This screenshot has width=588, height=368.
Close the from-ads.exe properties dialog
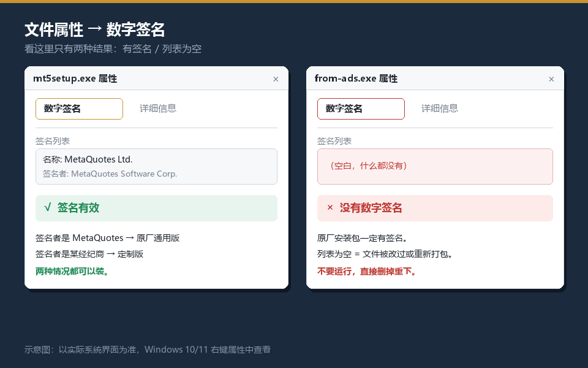pyautogui.click(x=551, y=79)
